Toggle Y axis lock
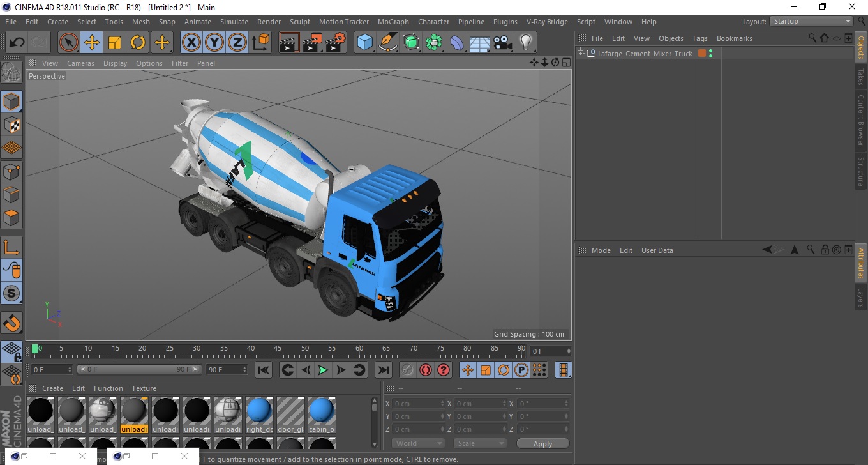868x465 pixels. click(x=214, y=43)
